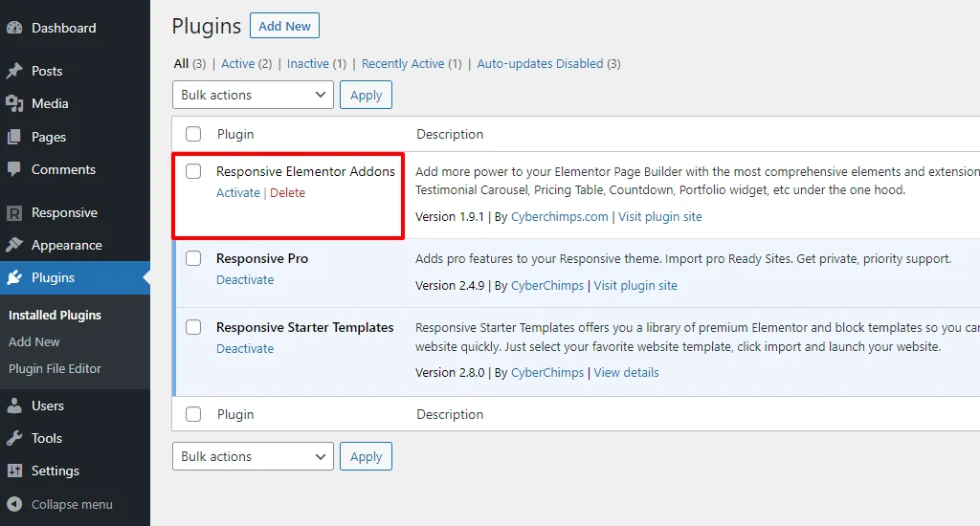This screenshot has height=526, width=980.
Task: Visit plugin site for Responsive Elementor Addons
Action: click(660, 217)
